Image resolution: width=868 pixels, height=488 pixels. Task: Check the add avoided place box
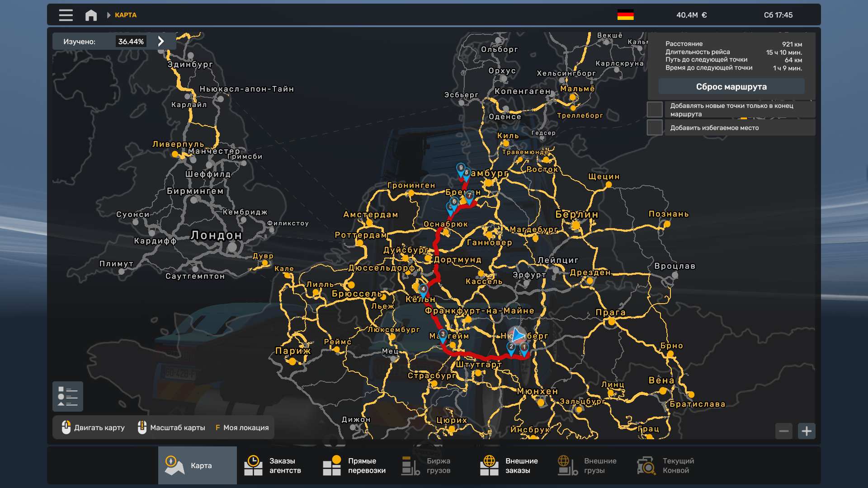[654, 127]
